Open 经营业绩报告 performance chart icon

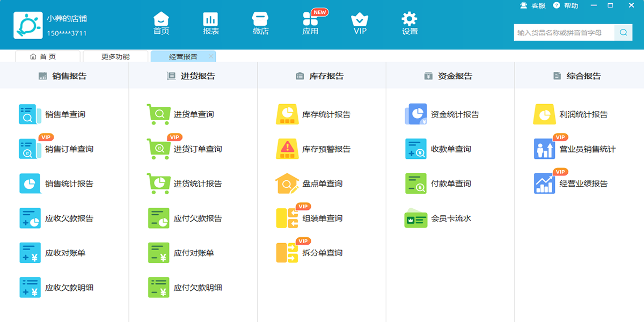click(544, 184)
